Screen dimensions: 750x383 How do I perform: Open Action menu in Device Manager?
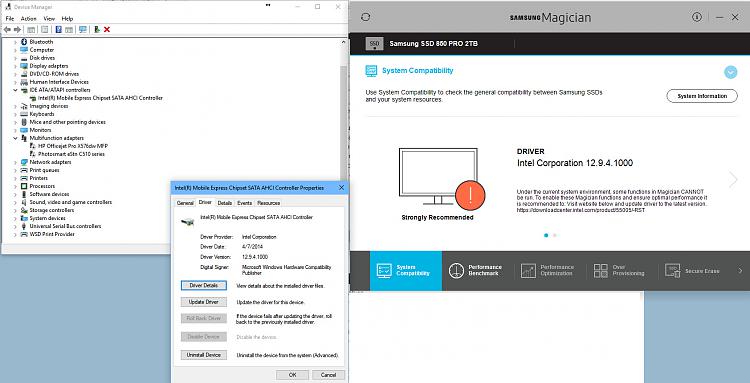[x=28, y=19]
